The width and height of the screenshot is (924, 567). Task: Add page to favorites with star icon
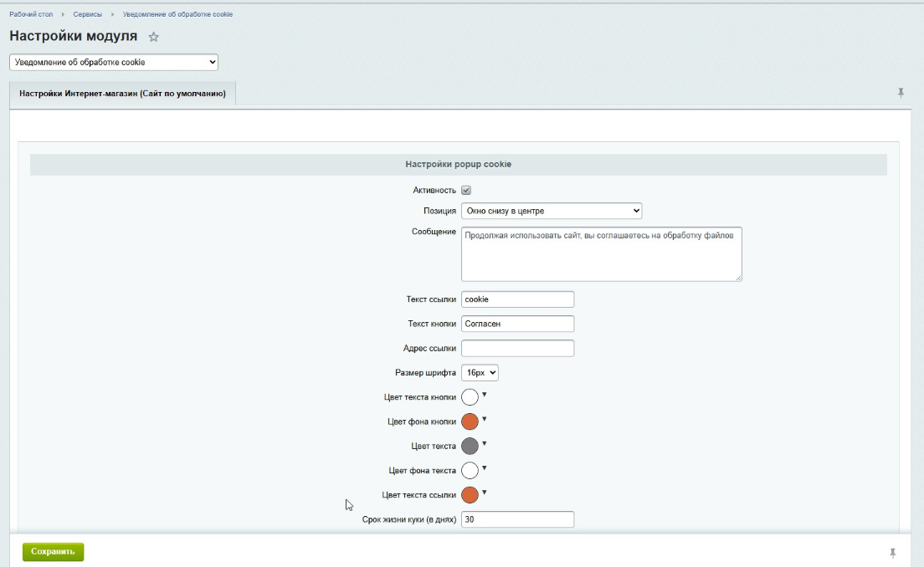pos(153,38)
